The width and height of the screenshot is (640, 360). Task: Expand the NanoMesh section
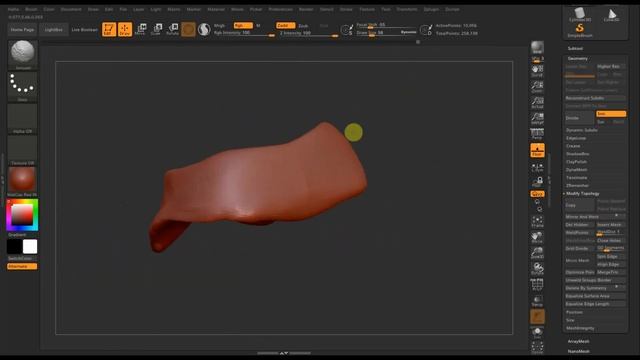[578, 351]
